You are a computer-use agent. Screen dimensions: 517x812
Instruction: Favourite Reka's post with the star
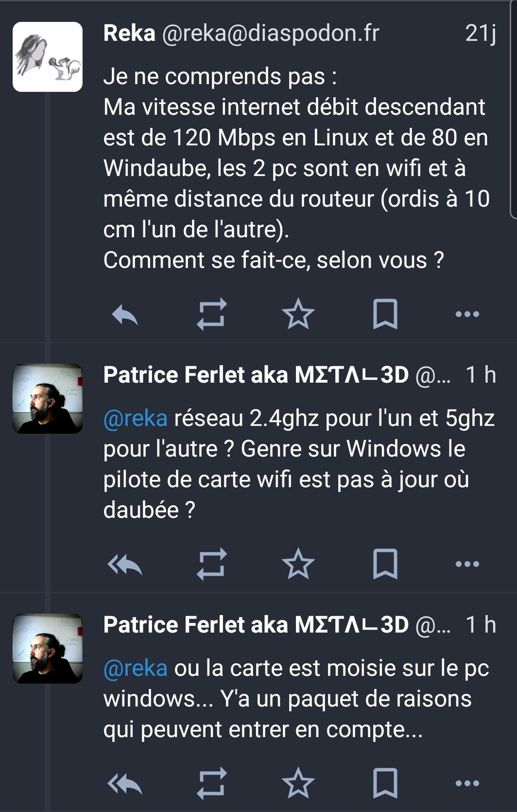click(x=298, y=314)
